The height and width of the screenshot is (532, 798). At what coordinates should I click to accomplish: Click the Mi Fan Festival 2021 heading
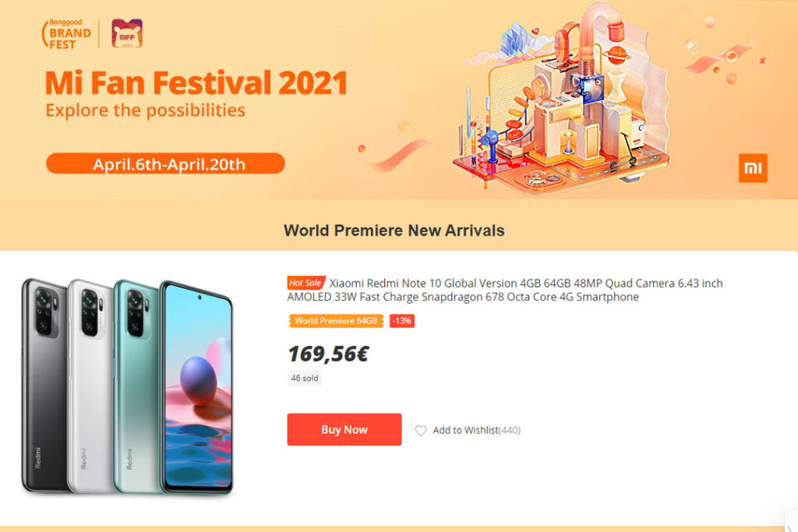pyautogui.click(x=196, y=83)
